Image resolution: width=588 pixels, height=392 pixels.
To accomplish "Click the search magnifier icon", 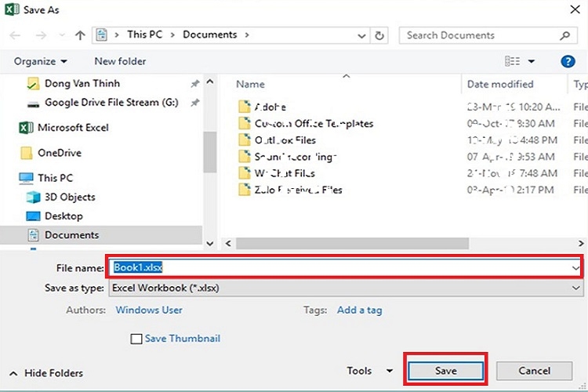I will [x=564, y=35].
